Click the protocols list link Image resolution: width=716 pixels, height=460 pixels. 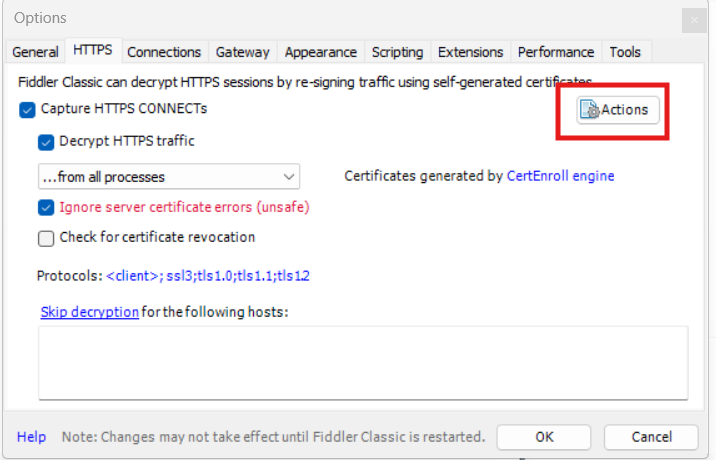[x=208, y=276]
